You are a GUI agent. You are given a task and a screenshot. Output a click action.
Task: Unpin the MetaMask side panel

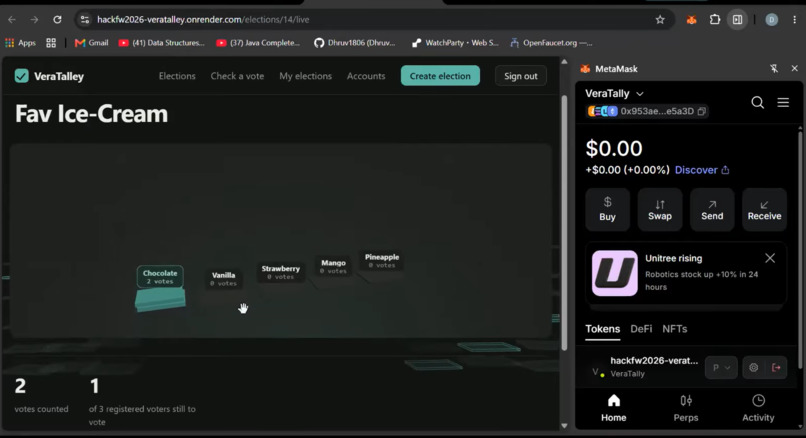coord(774,68)
